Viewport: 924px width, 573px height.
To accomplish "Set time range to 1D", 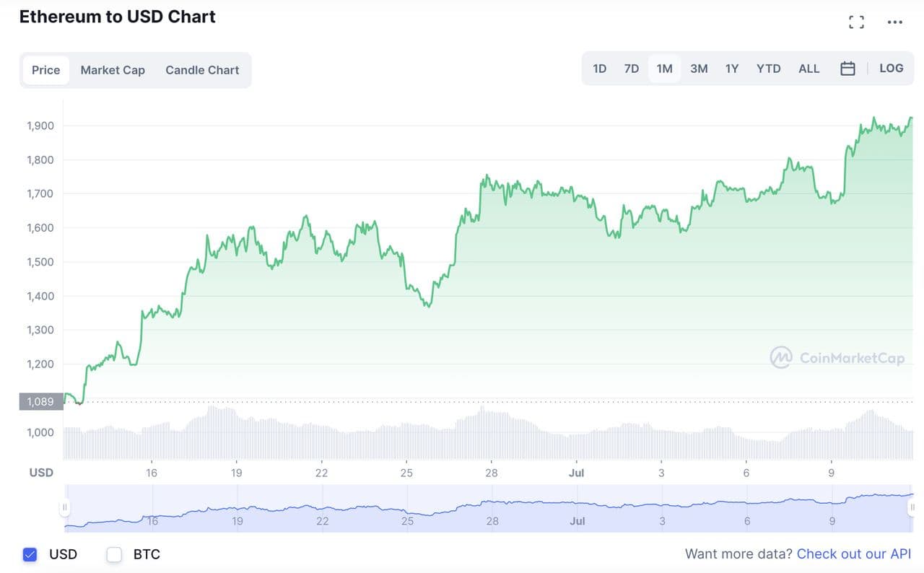I will (x=599, y=69).
